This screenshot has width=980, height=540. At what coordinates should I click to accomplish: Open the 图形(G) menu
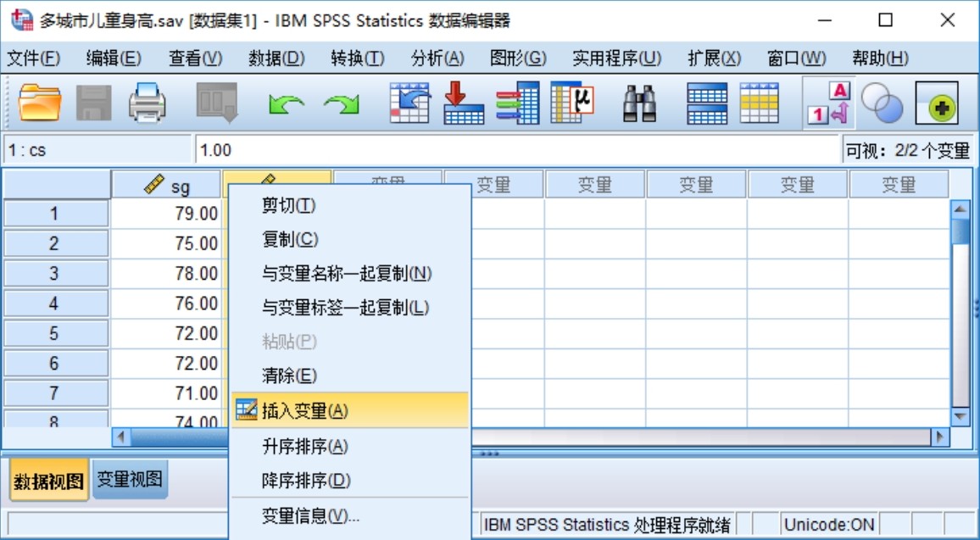(518, 58)
